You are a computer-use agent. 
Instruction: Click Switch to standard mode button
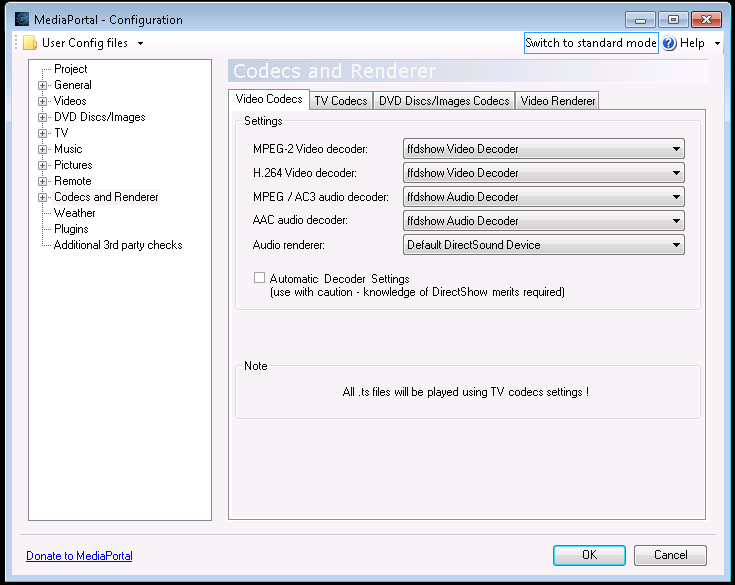coord(591,43)
